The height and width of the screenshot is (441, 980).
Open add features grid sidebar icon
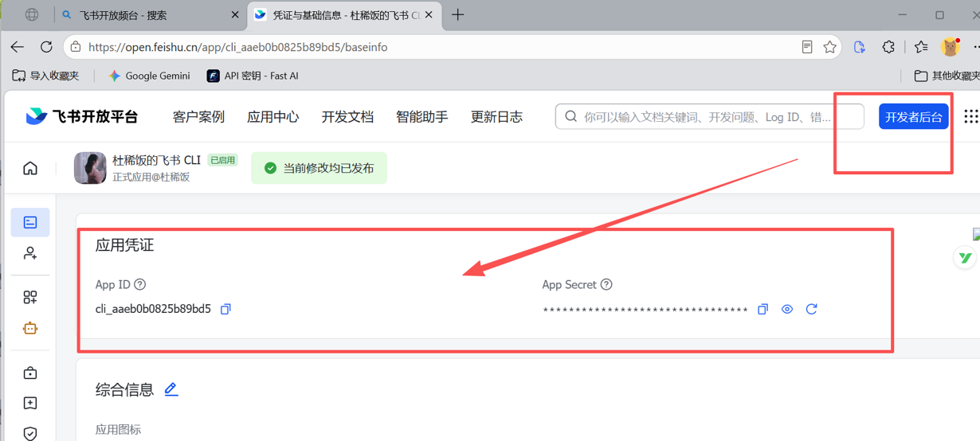(x=30, y=297)
